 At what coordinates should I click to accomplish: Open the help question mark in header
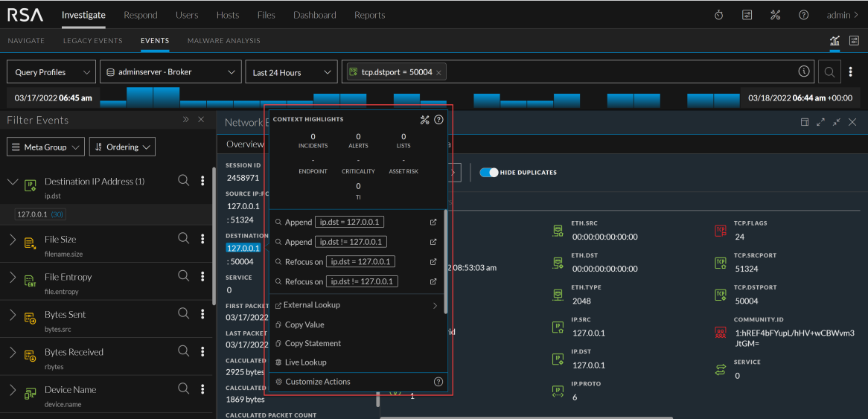click(x=803, y=15)
